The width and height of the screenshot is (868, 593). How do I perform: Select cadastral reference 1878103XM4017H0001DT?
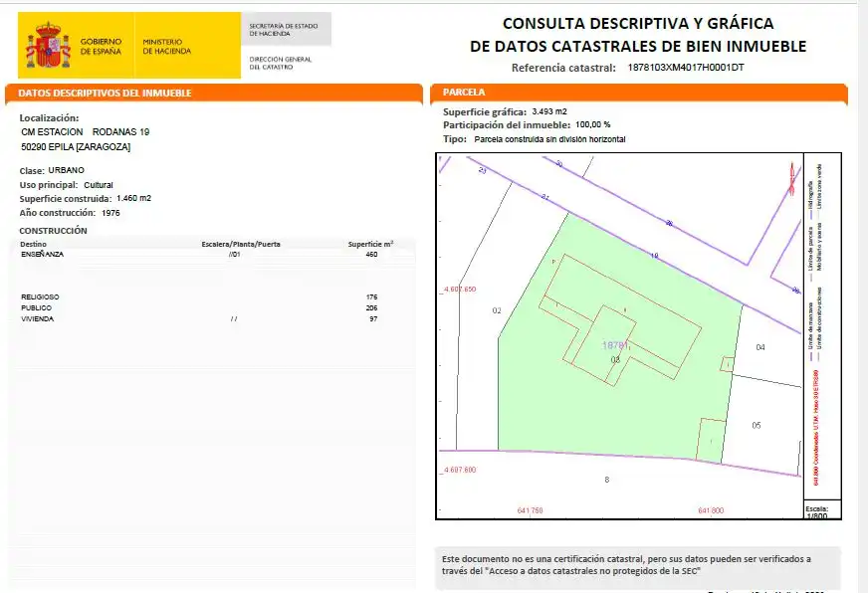(686, 68)
